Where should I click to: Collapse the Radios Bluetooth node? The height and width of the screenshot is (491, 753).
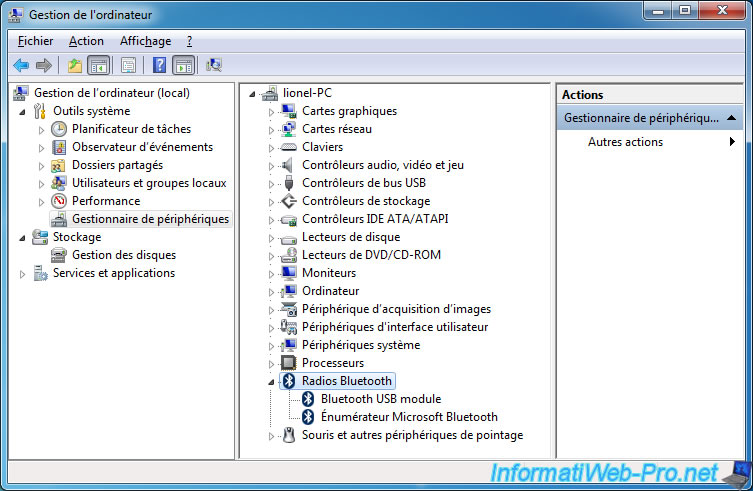click(x=271, y=382)
